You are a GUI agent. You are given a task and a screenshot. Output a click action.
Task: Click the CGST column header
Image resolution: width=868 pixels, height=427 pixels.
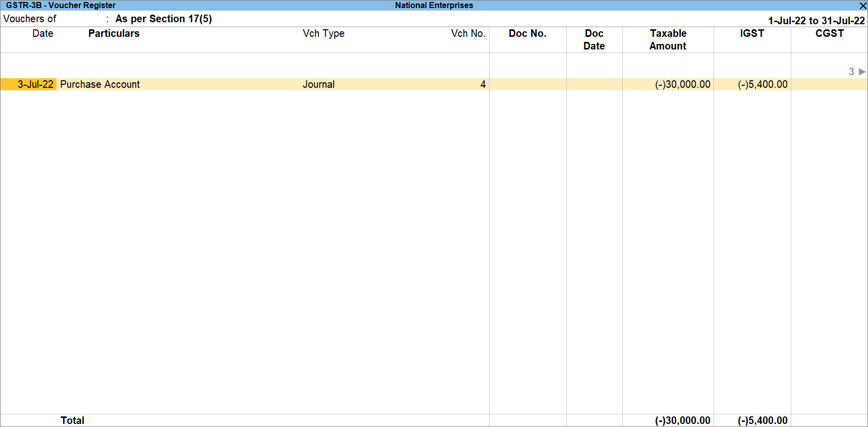(830, 33)
